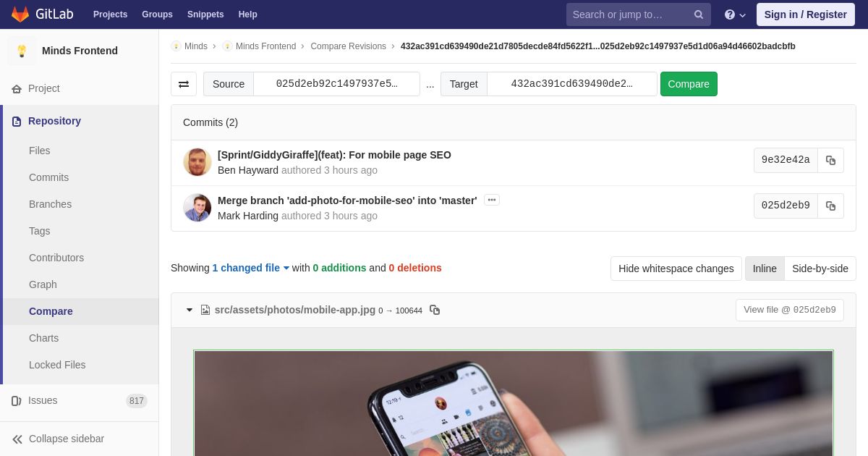Open the Source revision dropdown
The image size is (868, 456).
(336, 84)
